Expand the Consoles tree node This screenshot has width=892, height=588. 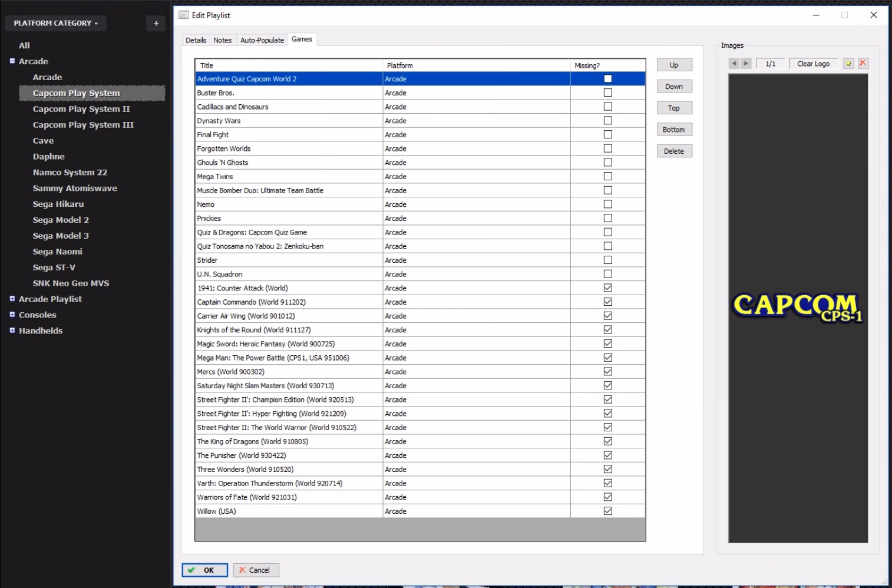[12, 315]
